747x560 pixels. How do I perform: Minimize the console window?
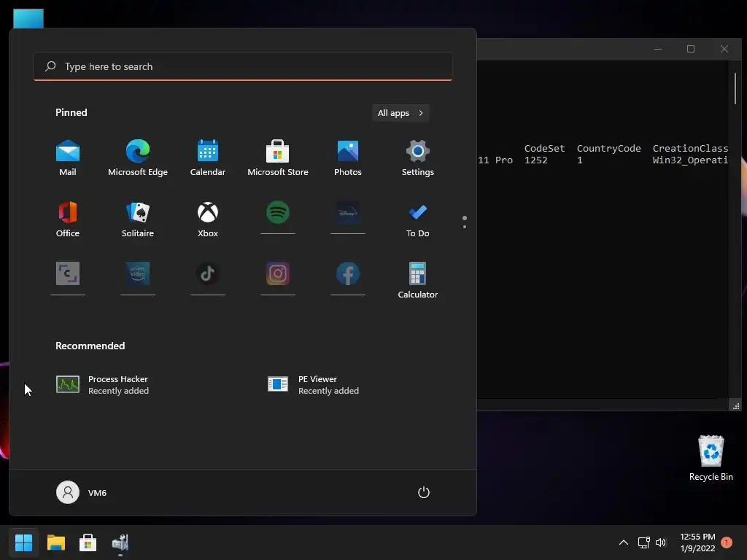(x=658, y=49)
